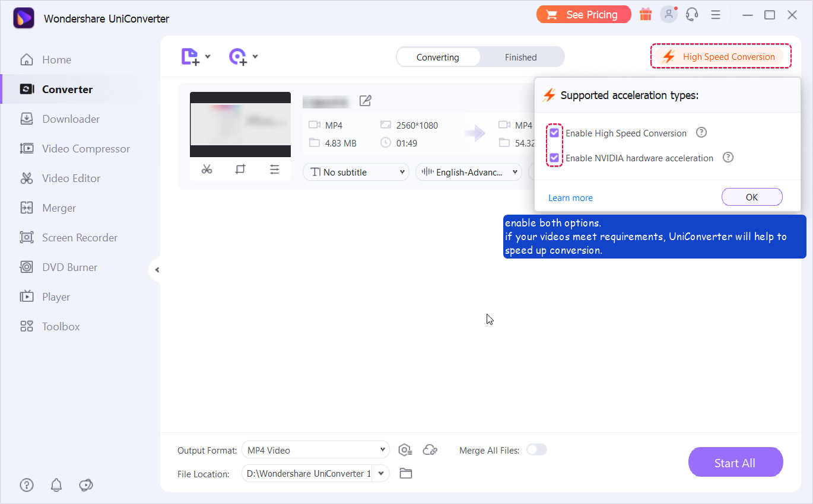This screenshot has width=813, height=504.
Task: Contact support via the headset icon
Action: point(692,14)
